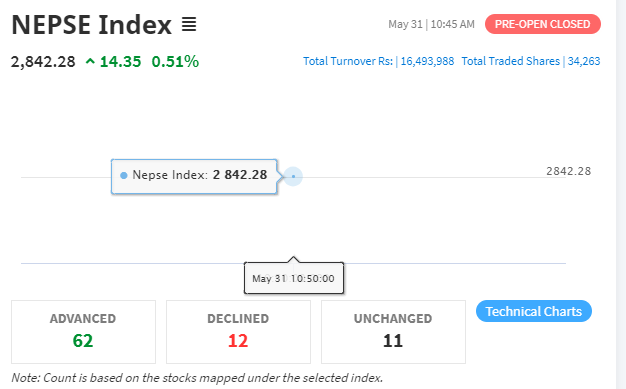Click the NEPSE Index heading
Image resolution: width=626 pixels, height=389 pixels.
(x=91, y=25)
